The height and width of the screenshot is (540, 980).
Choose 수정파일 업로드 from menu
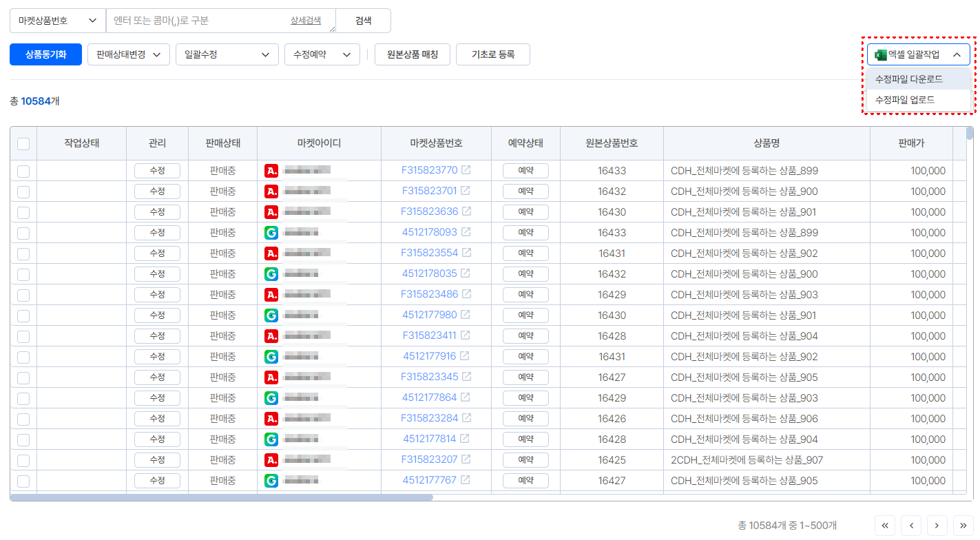click(904, 100)
